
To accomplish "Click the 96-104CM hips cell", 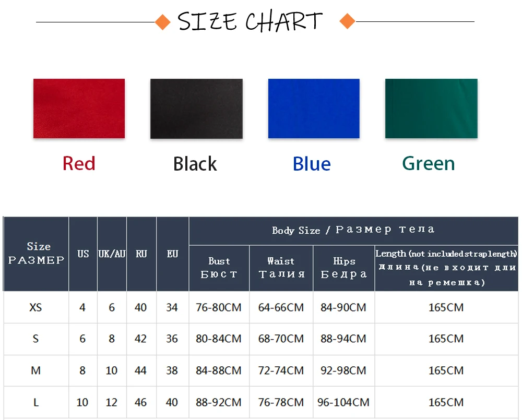I will coord(343,402).
